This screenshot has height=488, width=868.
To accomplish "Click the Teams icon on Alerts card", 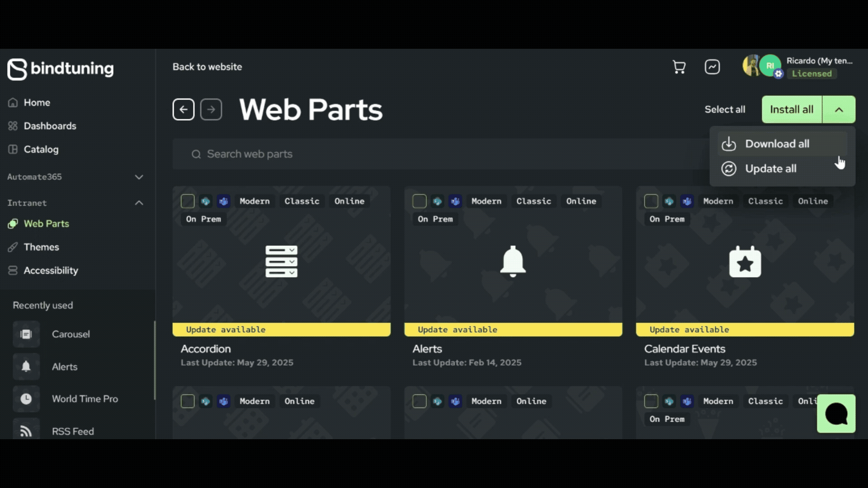I will pos(455,201).
